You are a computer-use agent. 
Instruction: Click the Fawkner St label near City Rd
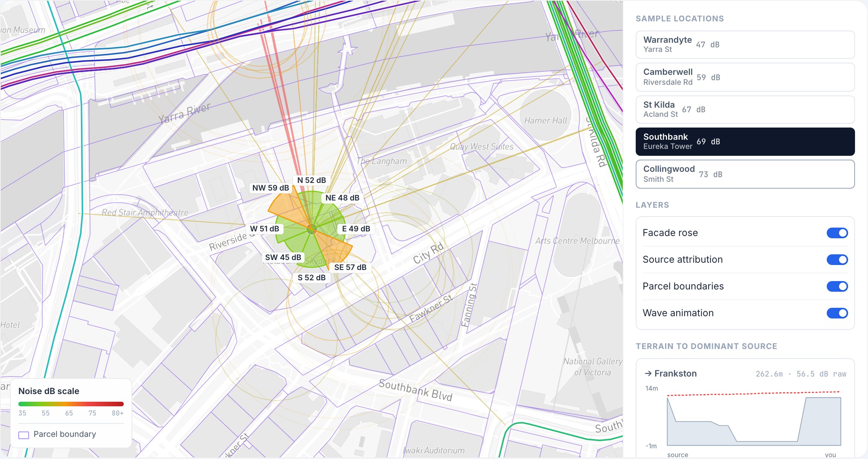coord(431,308)
